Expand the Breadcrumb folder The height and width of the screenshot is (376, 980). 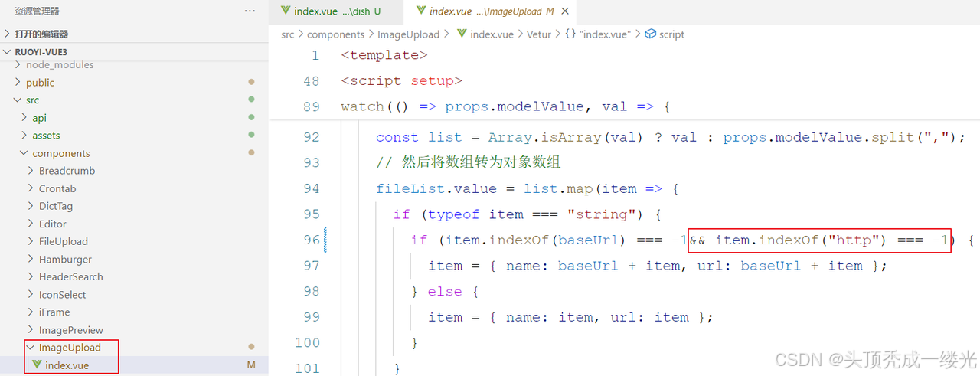tap(67, 171)
